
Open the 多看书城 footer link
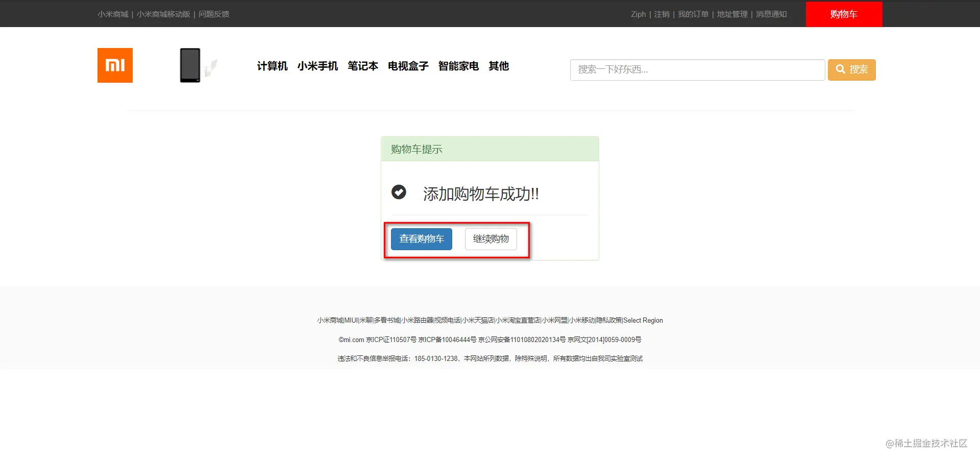[x=387, y=321]
